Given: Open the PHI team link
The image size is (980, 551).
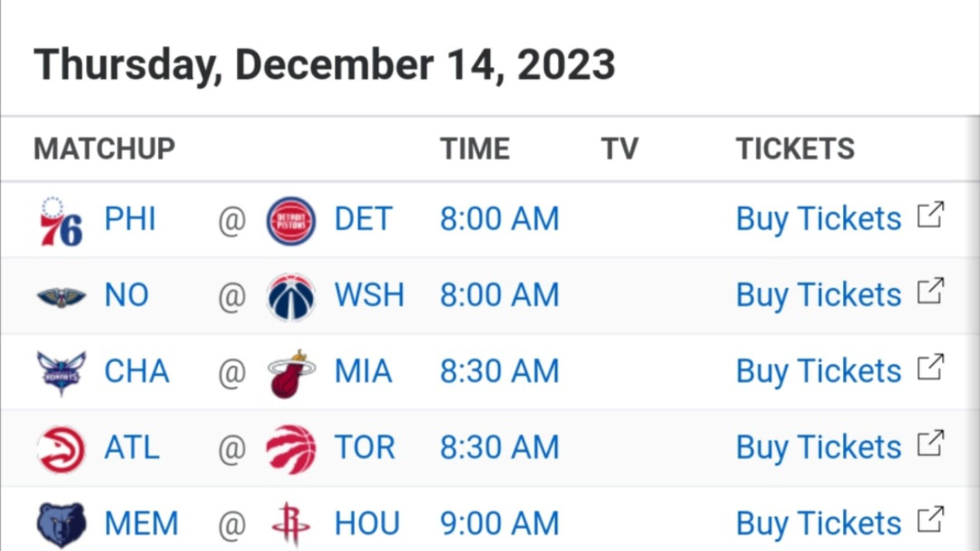Looking at the screenshot, I should point(130,219).
